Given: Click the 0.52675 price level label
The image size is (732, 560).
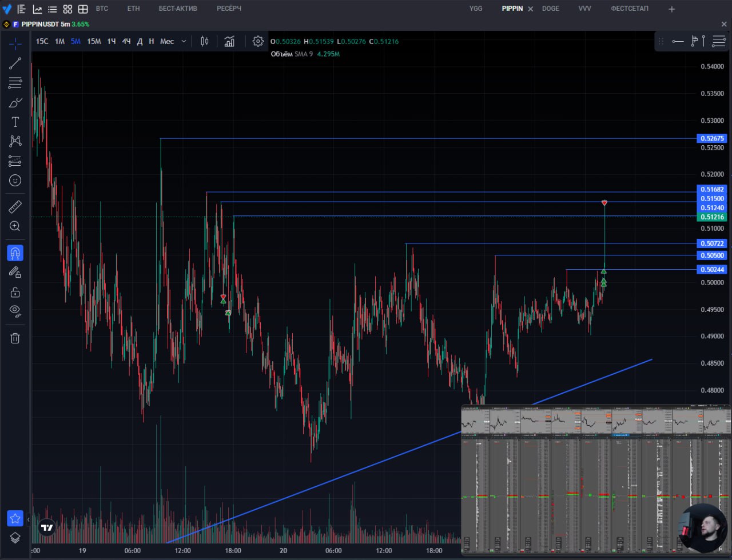Looking at the screenshot, I should [711, 138].
